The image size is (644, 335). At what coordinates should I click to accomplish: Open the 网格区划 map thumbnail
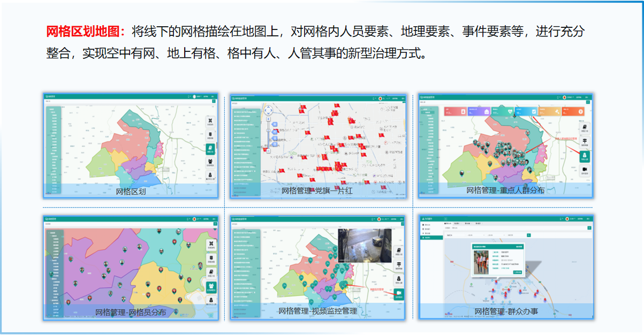click(x=131, y=146)
